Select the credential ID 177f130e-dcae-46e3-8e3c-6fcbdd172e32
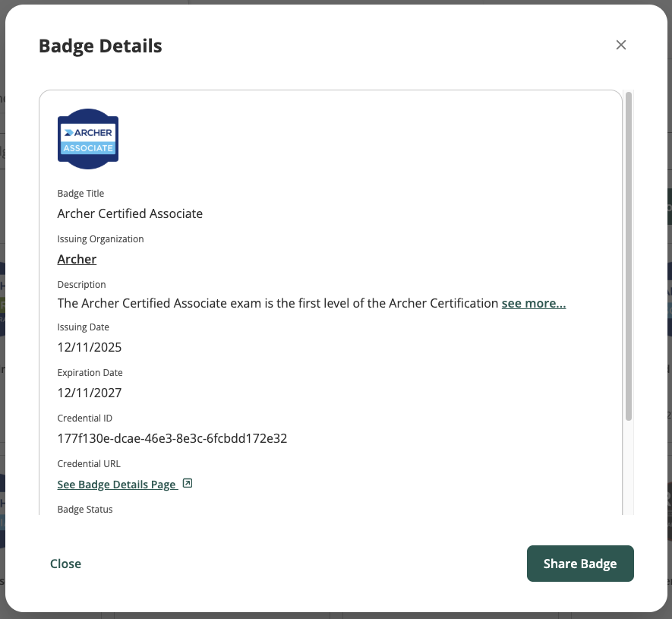 [172, 438]
